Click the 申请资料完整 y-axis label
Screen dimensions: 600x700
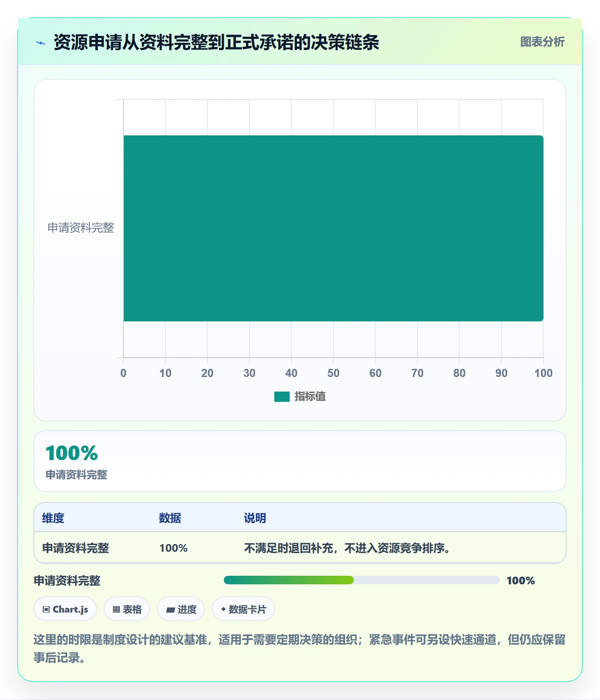click(81, 228)
